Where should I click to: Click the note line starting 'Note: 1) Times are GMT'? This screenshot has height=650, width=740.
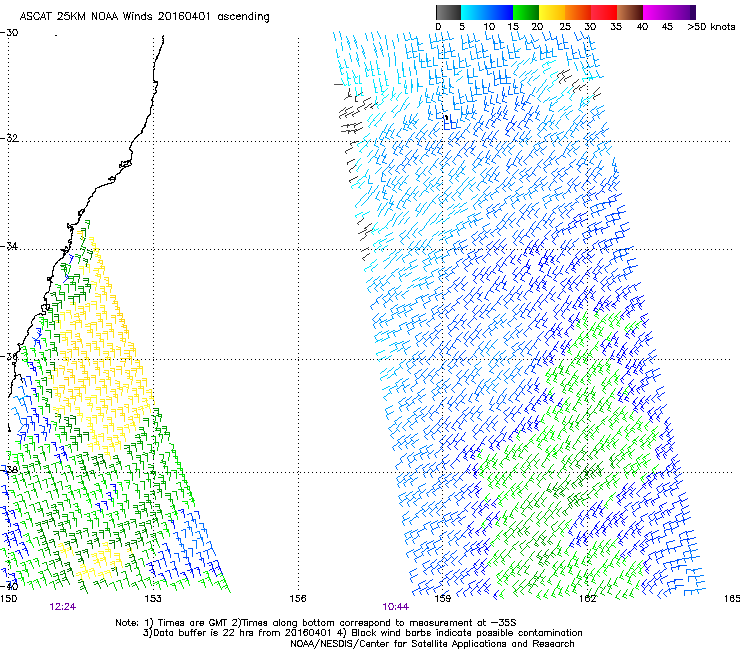(316, 623)
